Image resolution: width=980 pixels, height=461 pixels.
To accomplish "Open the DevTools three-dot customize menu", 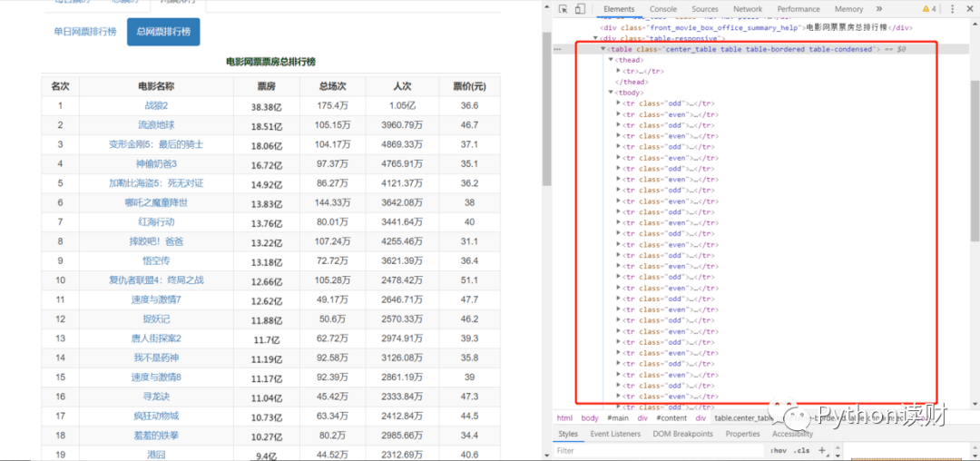I will click(953, 9).
